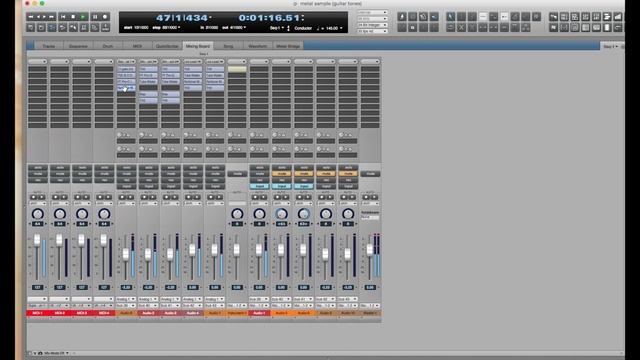Click the first icon in window shortcuts row
The image size is (640, 360).
point(553,17)
